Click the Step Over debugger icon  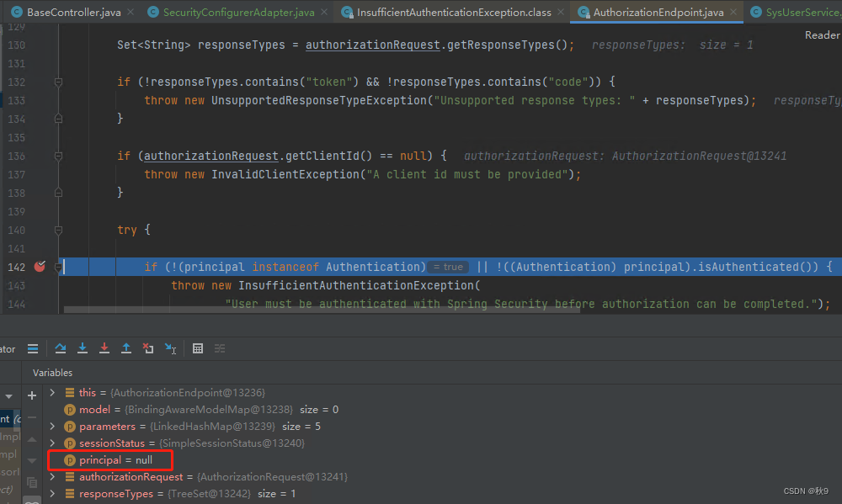point(61,347)
